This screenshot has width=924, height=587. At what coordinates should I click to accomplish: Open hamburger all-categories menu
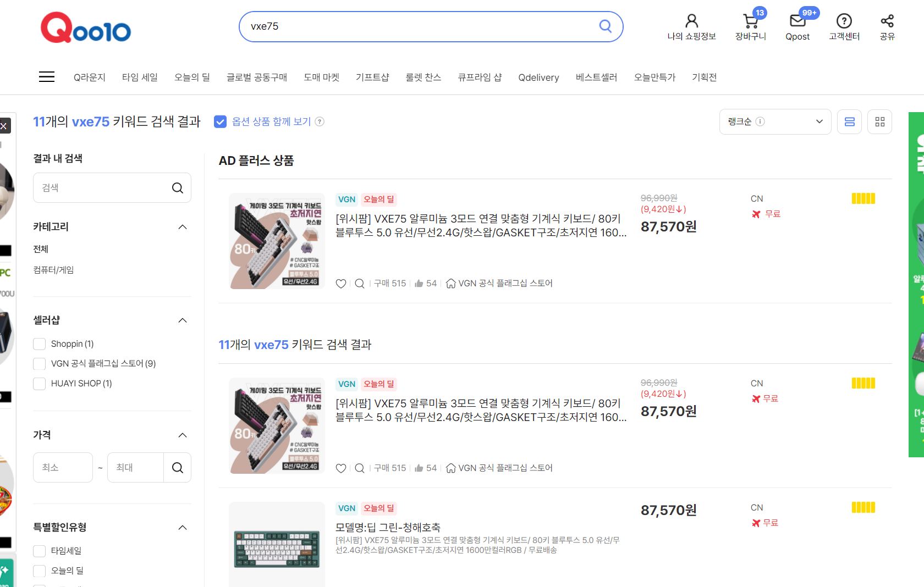47,77
